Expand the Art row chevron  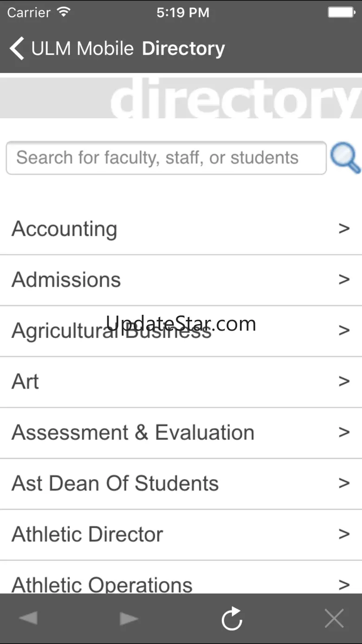344,381
